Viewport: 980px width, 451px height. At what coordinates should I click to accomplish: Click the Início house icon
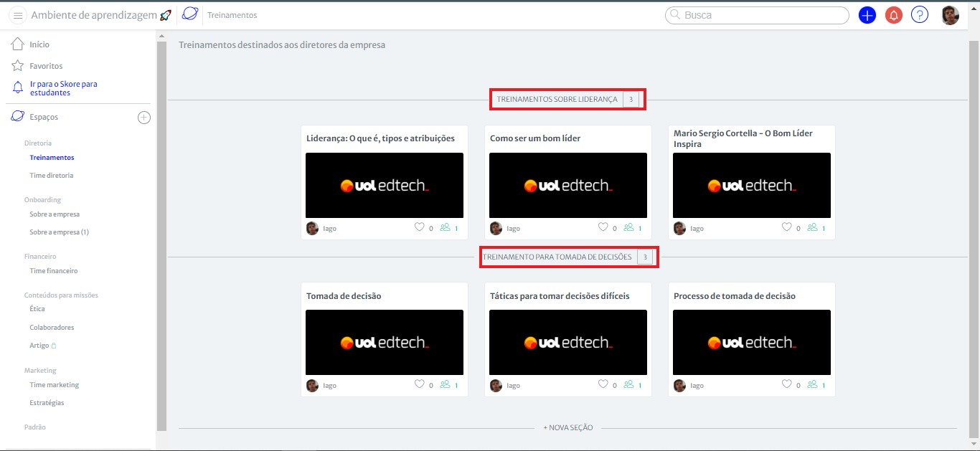pyautogui.click(x=18, y=44)
